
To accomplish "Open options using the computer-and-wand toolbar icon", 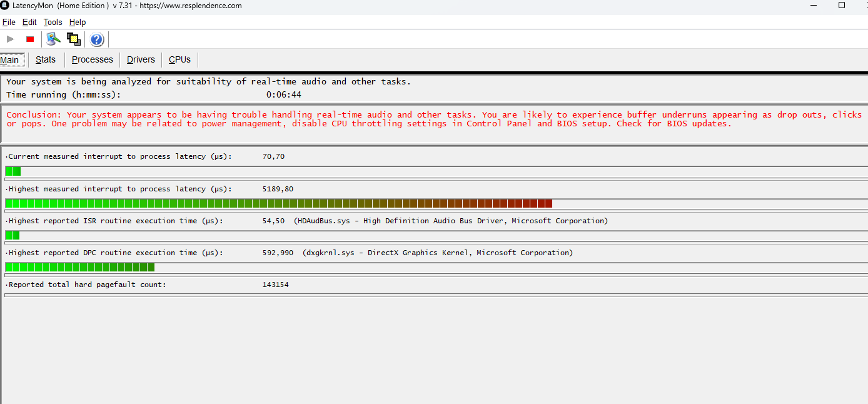I will click(53, 39).
